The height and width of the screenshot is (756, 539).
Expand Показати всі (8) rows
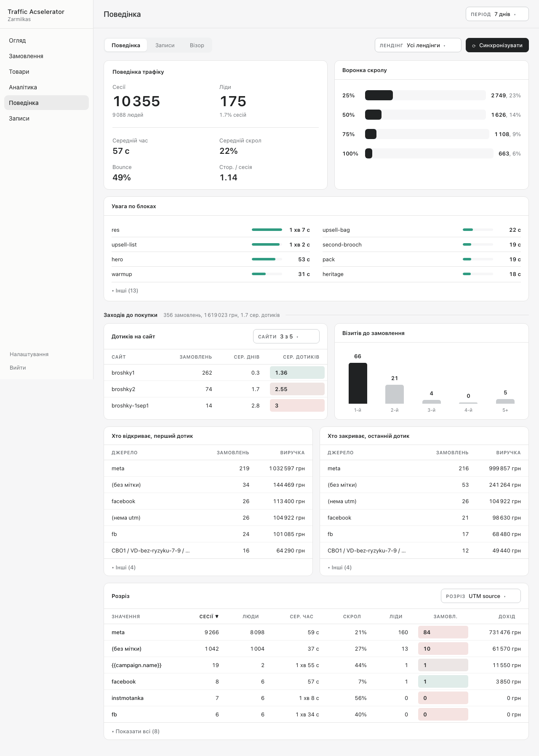pos(136,732)
